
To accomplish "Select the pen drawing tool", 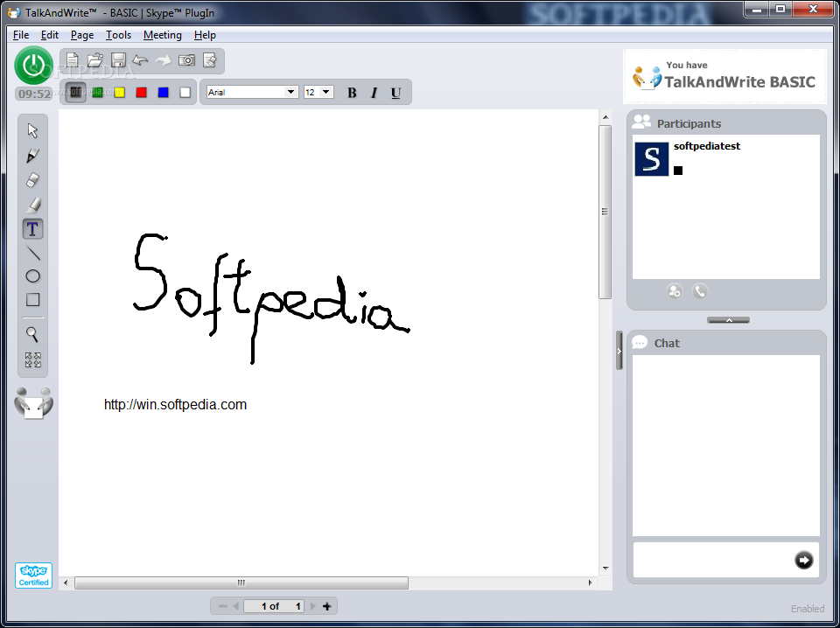I will click(32, 156).
